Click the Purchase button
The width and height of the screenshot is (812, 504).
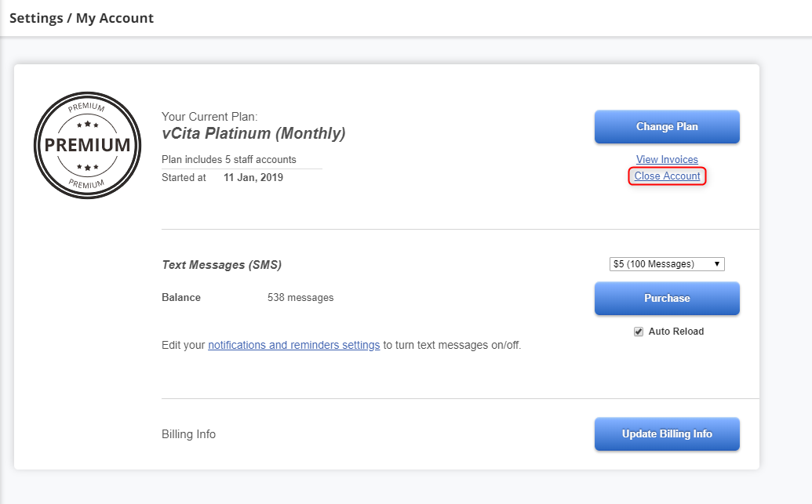coord(667,298)
